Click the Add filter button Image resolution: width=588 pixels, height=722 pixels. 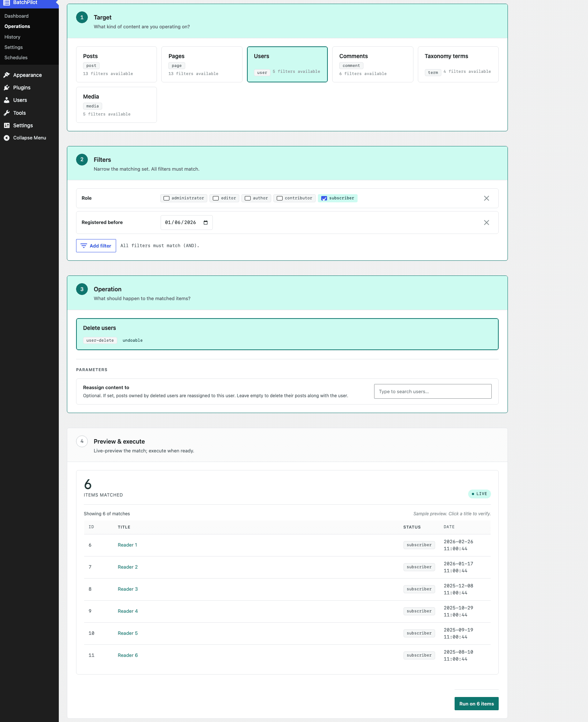[96, 246]
